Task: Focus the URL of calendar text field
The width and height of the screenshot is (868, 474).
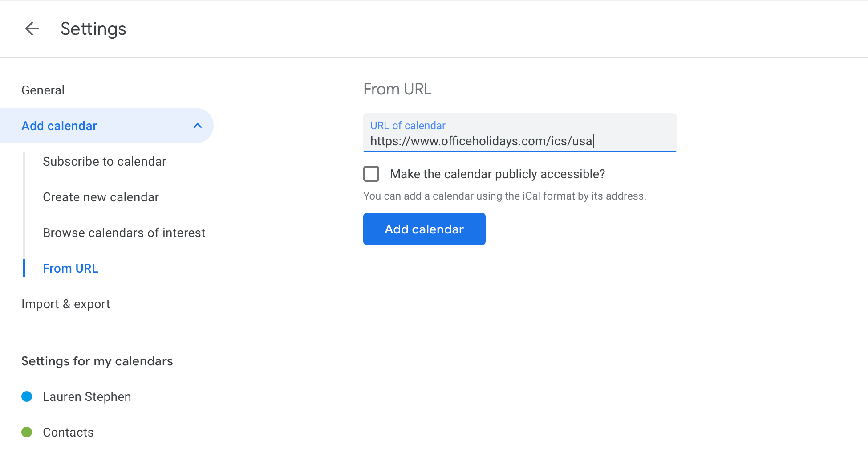Action: coord(519,141)
